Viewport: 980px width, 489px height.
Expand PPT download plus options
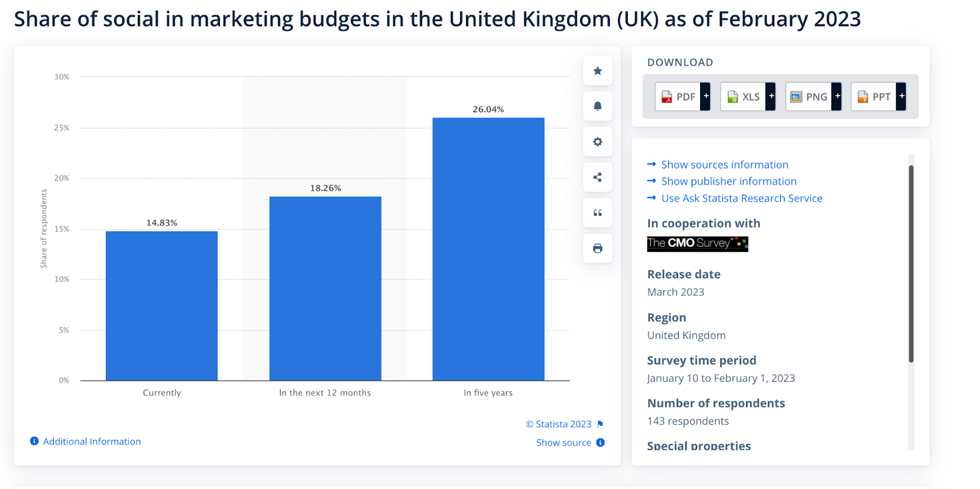pyautogui.click(x=901, y=96)
